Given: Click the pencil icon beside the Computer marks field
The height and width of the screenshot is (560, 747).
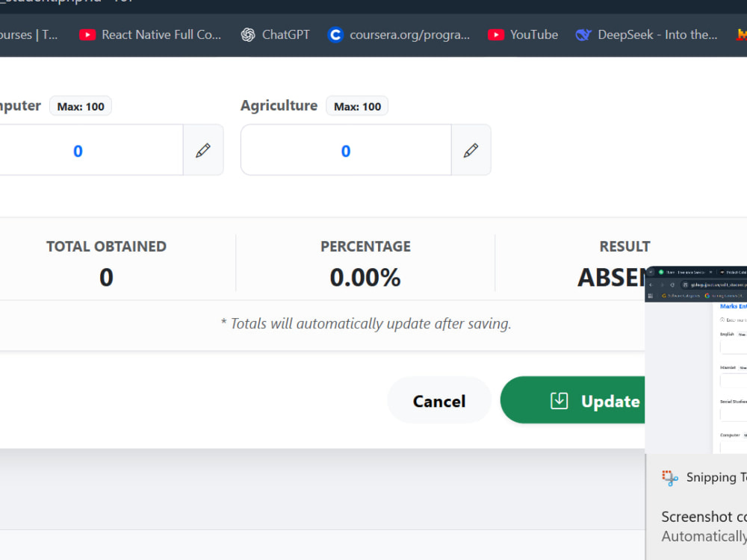Looking at the screenshot, I should pyautogui.click(x=203, y=151).
